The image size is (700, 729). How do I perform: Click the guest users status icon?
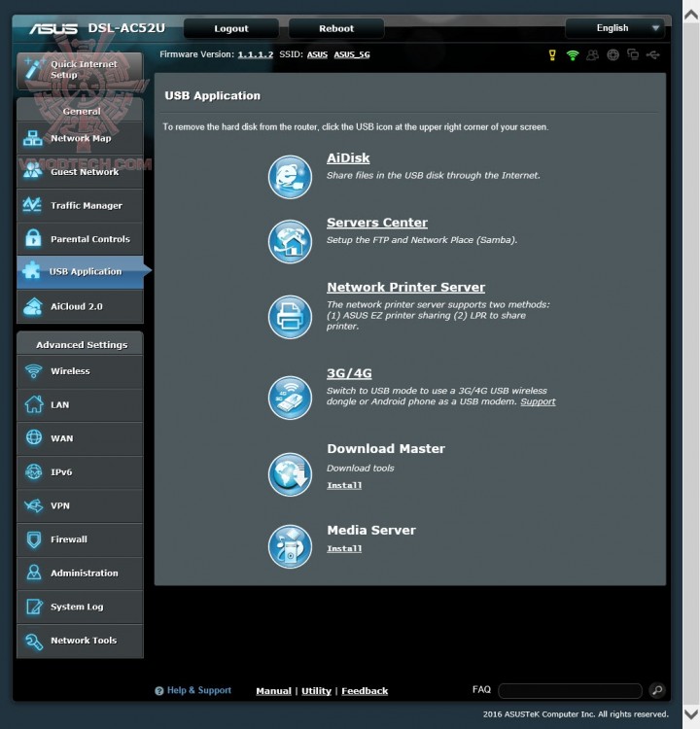pyautogui.click(x=592, y=54)
